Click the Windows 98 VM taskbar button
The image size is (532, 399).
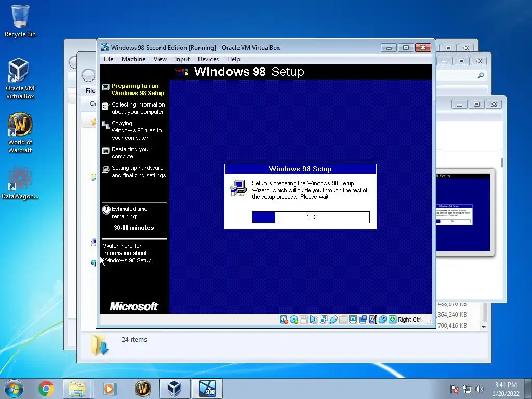pyautogui.click(x=207, y=389)
